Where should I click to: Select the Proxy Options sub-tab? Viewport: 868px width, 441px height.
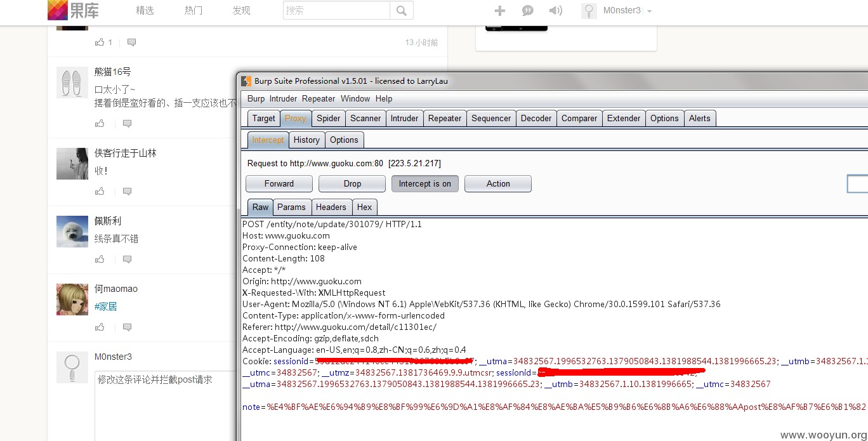pyautogui.click(x=344, y=140)
